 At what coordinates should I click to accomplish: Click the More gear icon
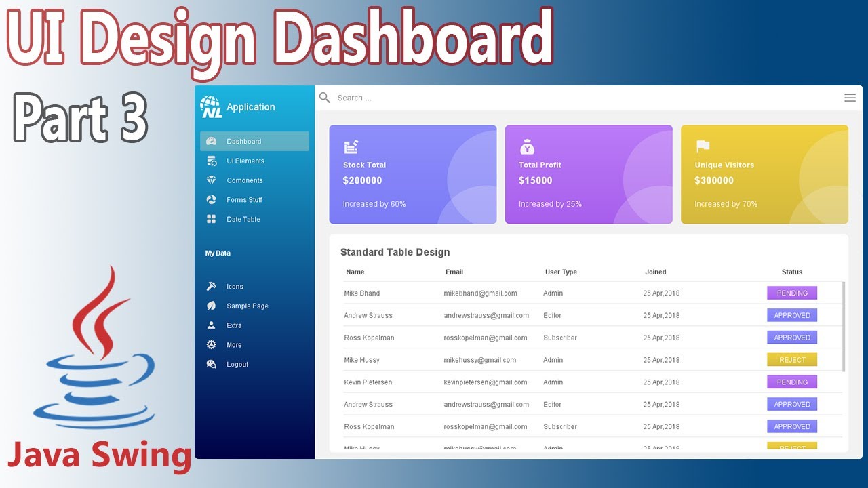point(211,345)
